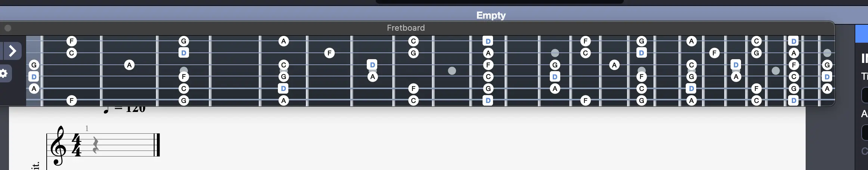Select the lone A on fourteenth fret
The image size is (868, 170).
[x=614, y=65]
